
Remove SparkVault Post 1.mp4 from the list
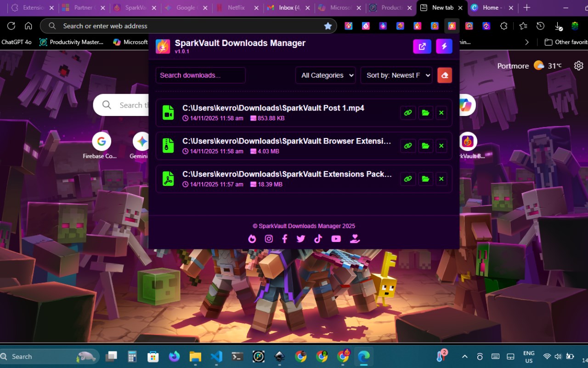(441, 113)
